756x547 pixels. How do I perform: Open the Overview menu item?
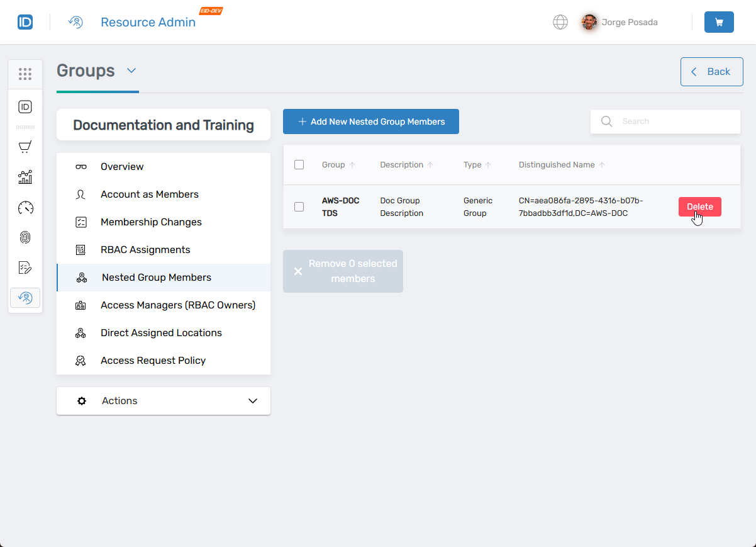point(122,167)
